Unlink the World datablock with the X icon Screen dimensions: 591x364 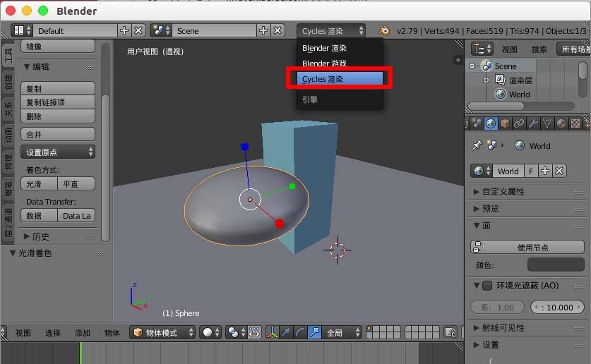559,171
